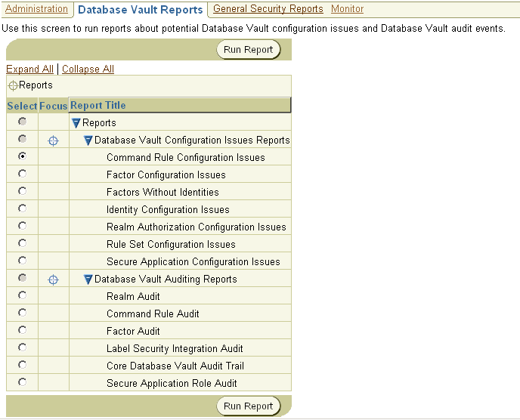Select radio for Factors Without Identities

[22, 191]
